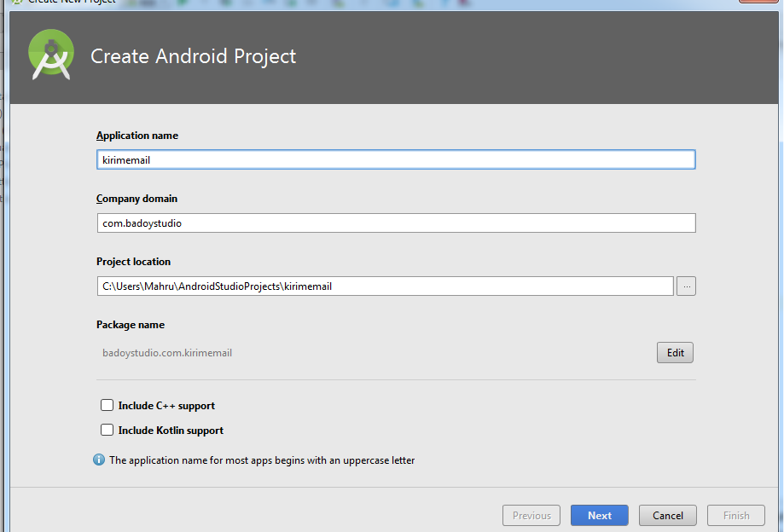Click the badoystudio.com.kirimemail package name text
Image resolution: width=784 pixels, height=532 pixels.
167,353
